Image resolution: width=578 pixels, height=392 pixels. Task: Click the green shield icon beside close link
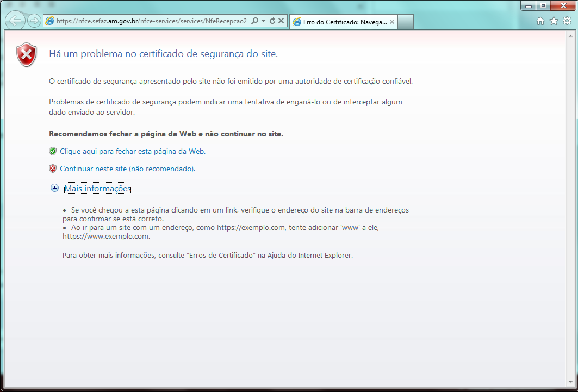coord(53,151)
